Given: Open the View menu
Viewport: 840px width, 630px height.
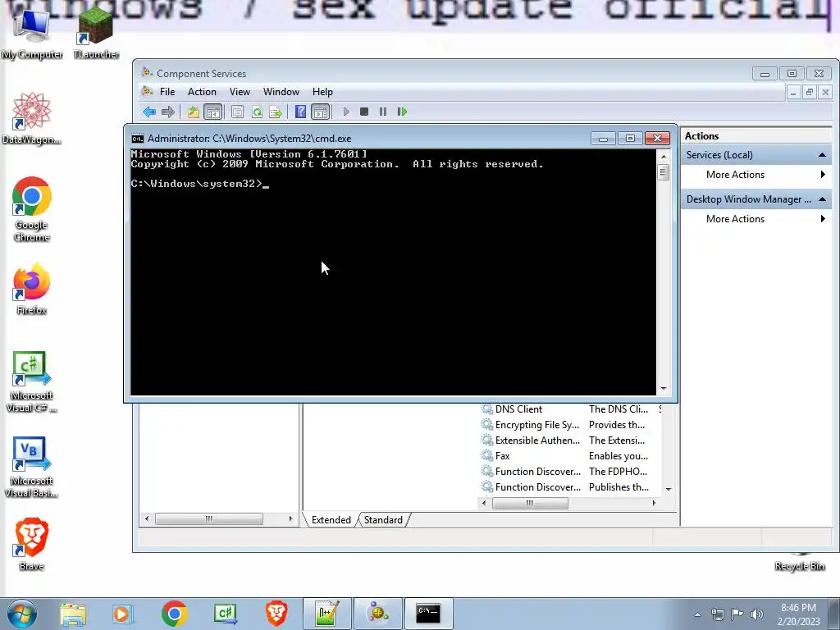Looking at the screenshot, I should tap(240, 92).
